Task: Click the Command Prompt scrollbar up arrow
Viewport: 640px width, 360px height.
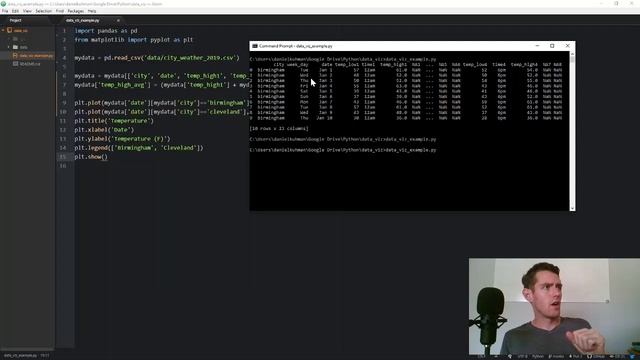Action: [x=572, y=54]
